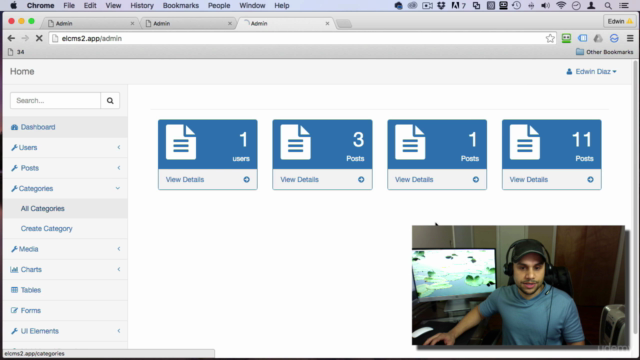
Task: Switch to the first Admin tab
Action: [90, 23]
